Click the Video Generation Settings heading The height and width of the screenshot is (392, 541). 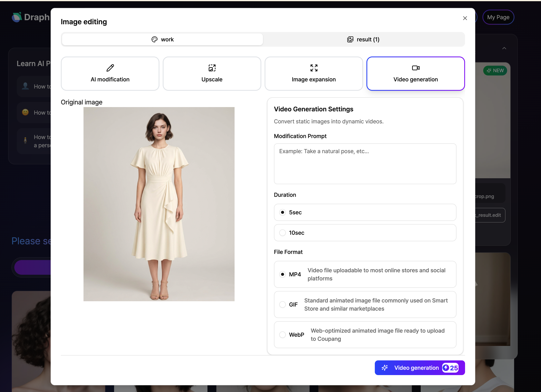point(313,109)
